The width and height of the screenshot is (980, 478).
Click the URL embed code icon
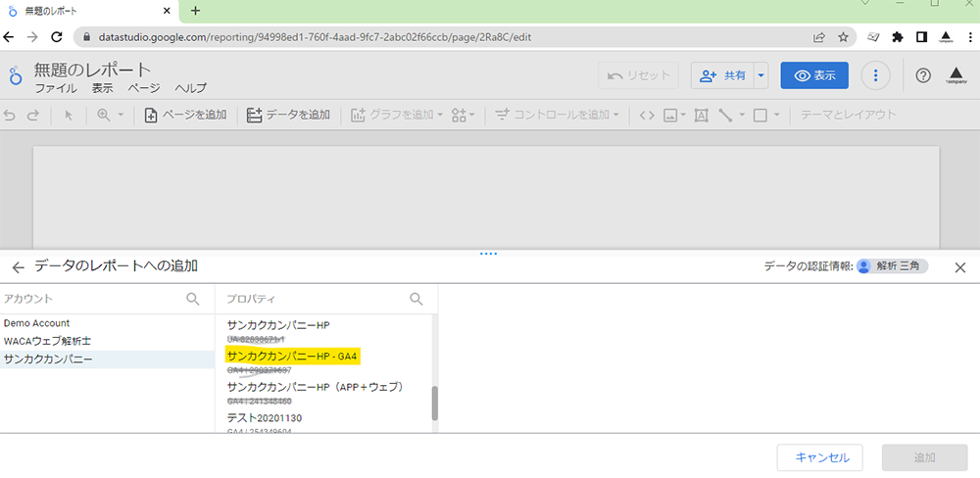[648, 115]
